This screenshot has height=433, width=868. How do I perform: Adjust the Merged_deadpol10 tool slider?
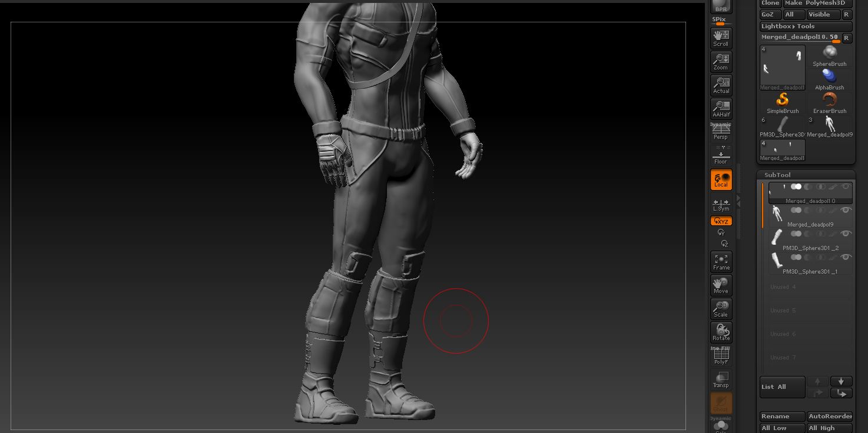800,38
